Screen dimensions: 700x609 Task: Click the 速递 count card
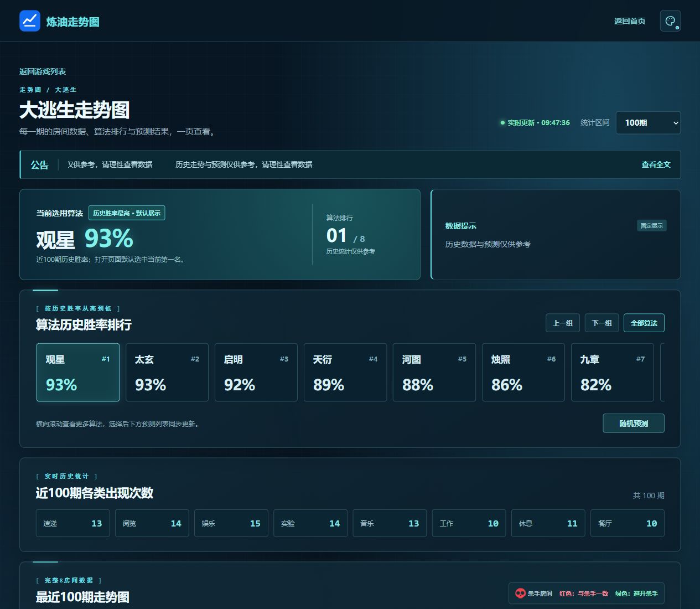pos(72,523)
